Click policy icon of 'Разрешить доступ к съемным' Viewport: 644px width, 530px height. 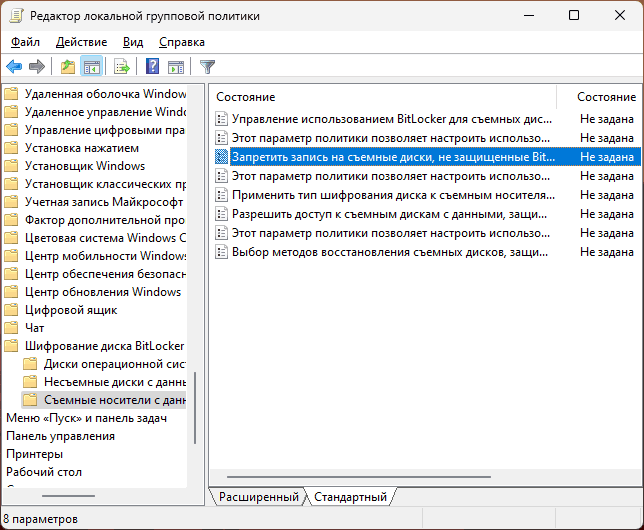[221, 214]
